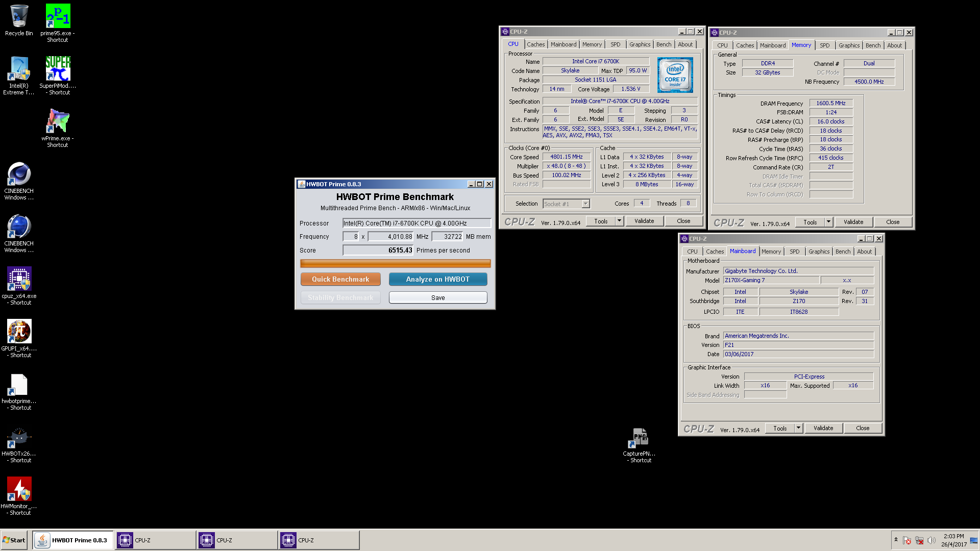Click the 32722 MB mem field

click(447, 236)
